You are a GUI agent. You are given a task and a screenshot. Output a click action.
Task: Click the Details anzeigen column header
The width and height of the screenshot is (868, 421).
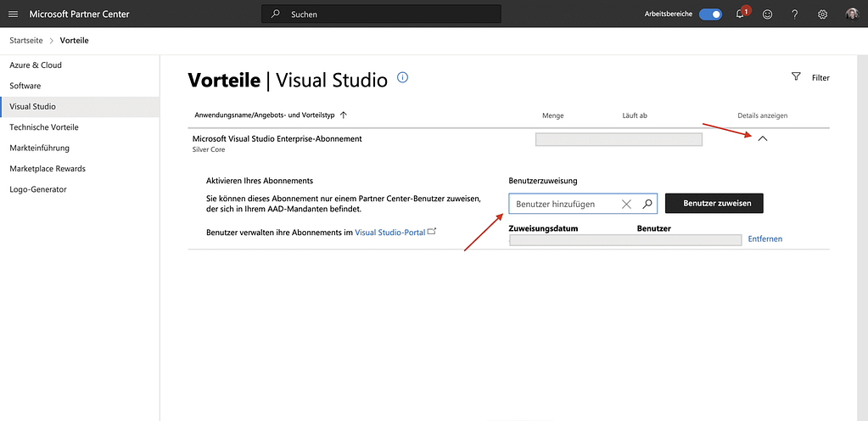click(762, 115)
